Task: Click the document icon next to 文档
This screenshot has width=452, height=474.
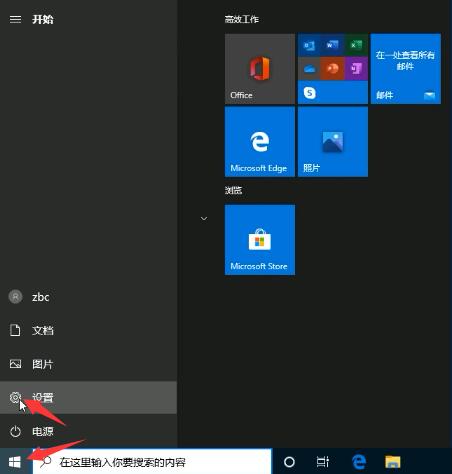Action: click(x=15, y=330)
